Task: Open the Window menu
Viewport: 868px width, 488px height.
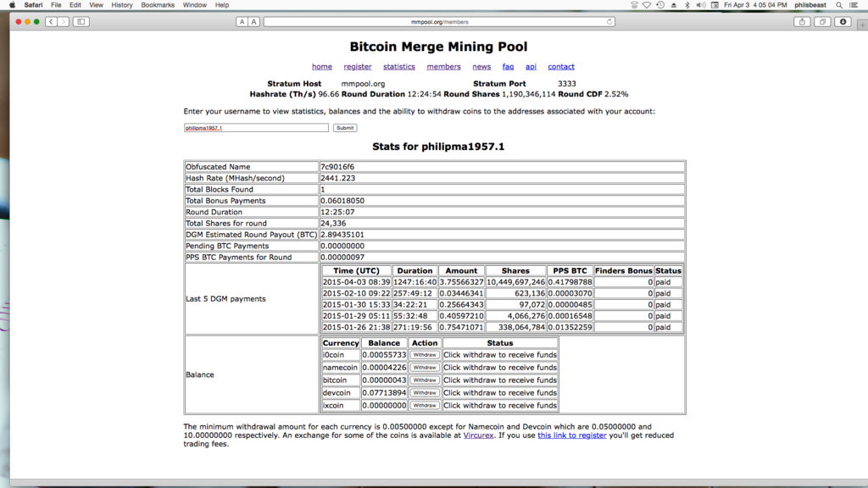Action: click(x=194, y=5)
